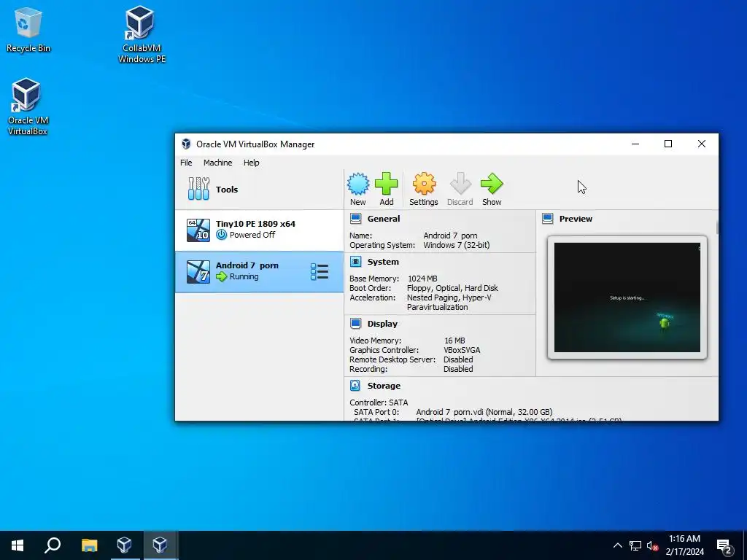This screenshot has width=747, height=560.
Task: Click the New virtual machine icon
Action: pyautogui.click(x=357, y=184)
